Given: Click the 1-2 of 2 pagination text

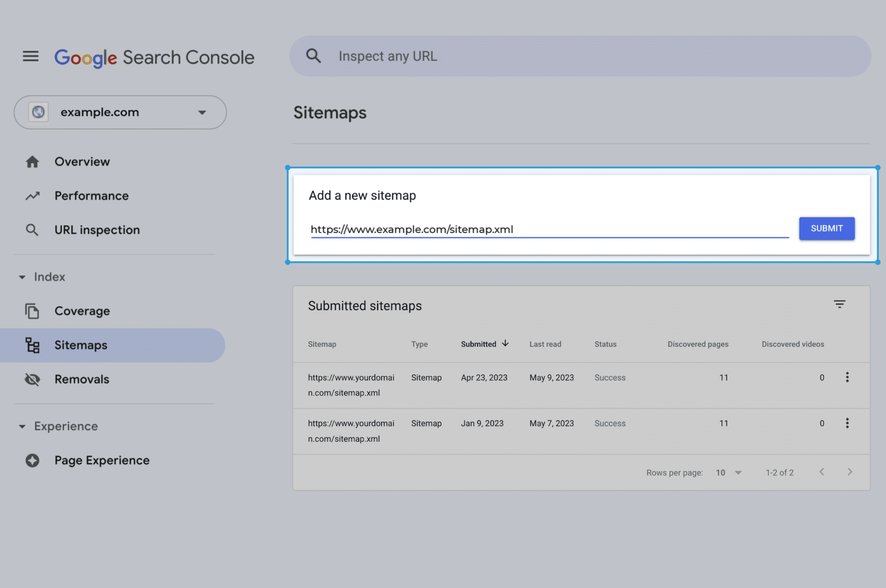Looking at the screenshot, I should click(780, 472).
